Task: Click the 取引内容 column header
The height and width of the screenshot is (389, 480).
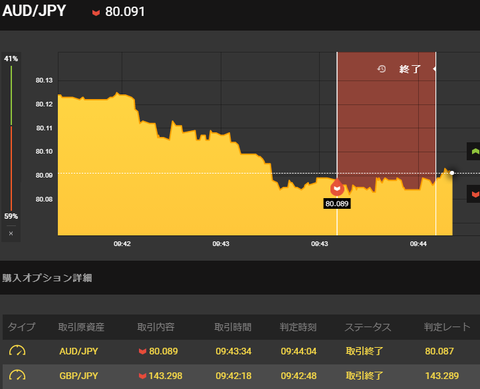Action: [156, 327]
